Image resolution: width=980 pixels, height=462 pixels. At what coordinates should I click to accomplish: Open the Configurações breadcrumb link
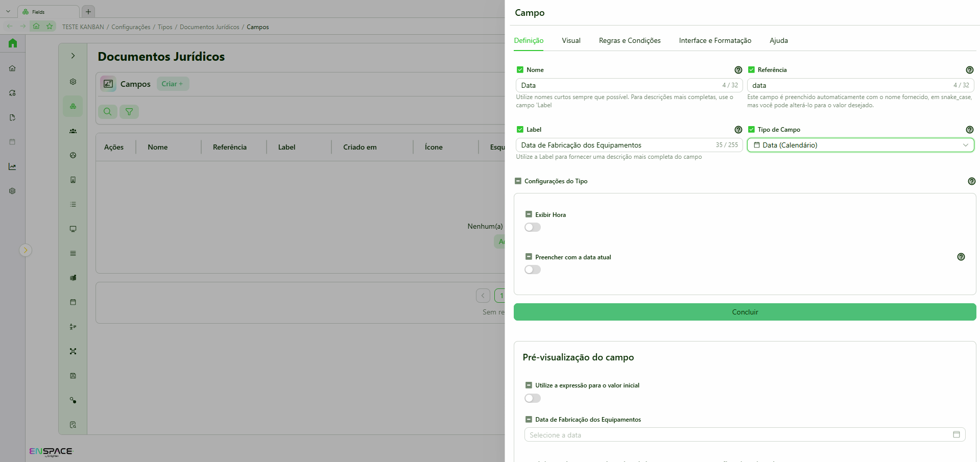pyautogui.click(x=131, y=27)
